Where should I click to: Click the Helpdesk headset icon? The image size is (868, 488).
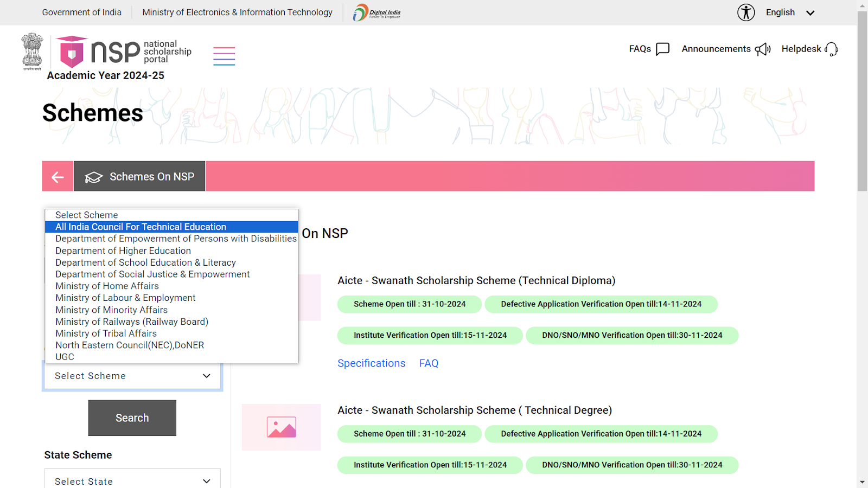832,49
